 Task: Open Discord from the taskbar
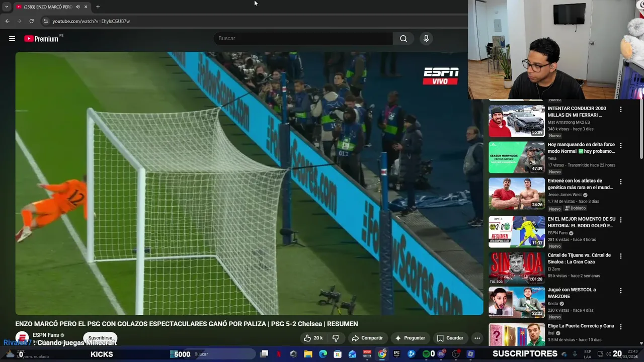tap(441, 354)
